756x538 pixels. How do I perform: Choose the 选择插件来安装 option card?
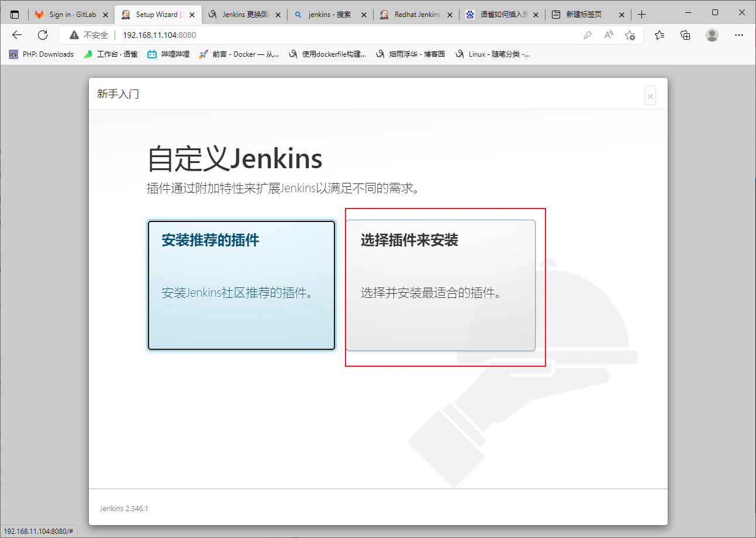point(441,285)
